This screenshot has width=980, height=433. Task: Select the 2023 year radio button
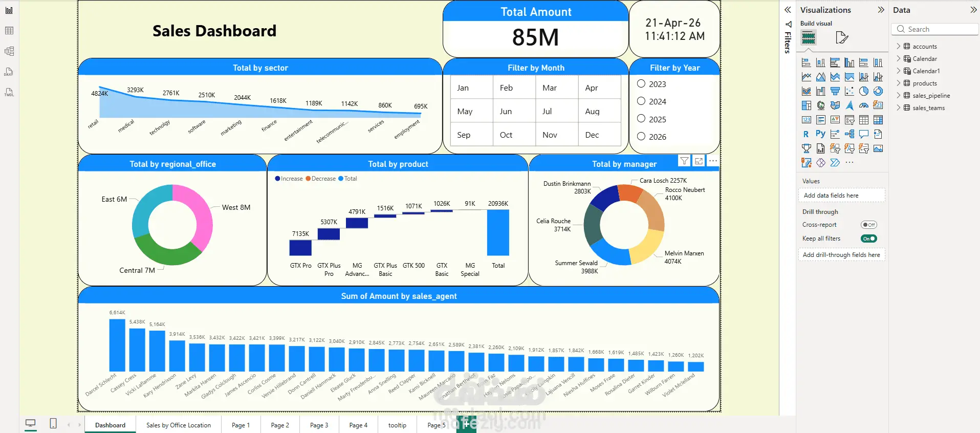[x=641, y=83]
